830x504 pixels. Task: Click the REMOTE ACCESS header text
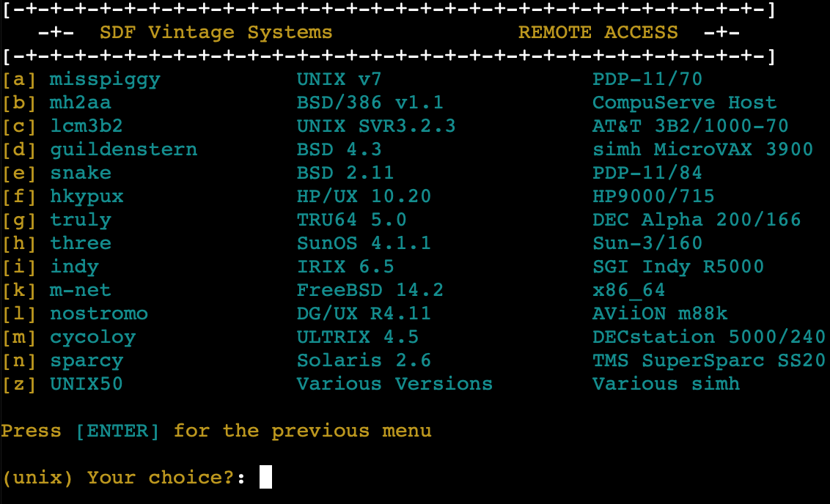coord(598,32)
